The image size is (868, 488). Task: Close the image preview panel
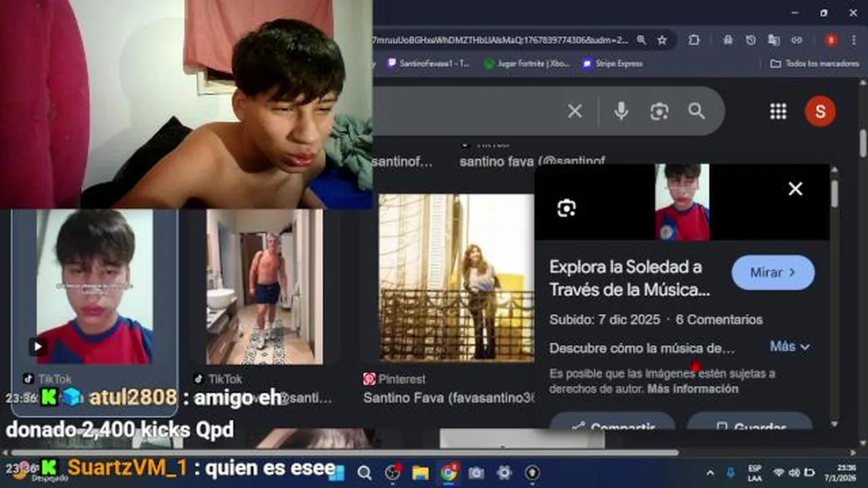pos(795,189)
